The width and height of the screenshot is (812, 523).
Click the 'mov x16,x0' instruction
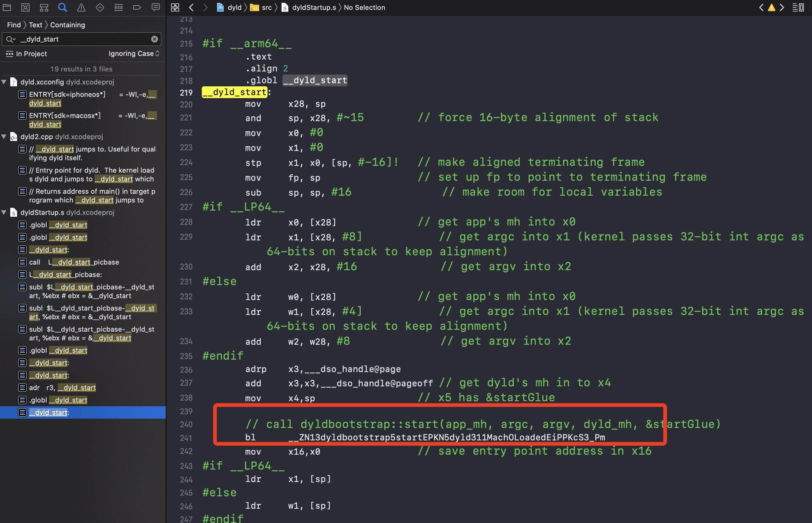(x=283, y=452)
